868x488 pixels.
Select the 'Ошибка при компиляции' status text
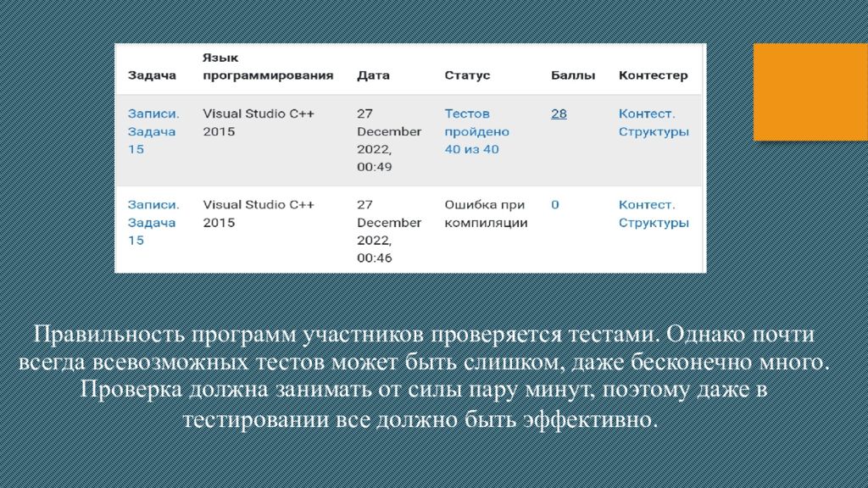point(486,213)
